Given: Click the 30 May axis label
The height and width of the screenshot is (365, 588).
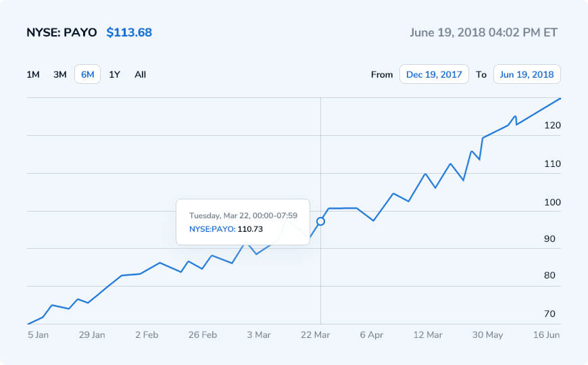Looking at the screenshot, I should point(487,335).
